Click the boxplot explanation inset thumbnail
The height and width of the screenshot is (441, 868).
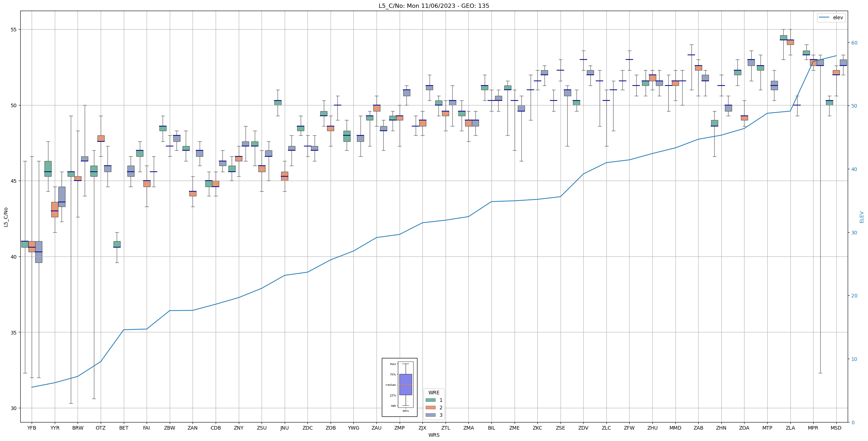(399, 387)
